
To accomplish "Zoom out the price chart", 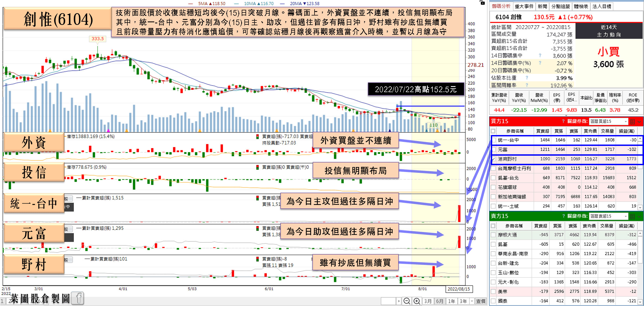I will tap(407, 301).
